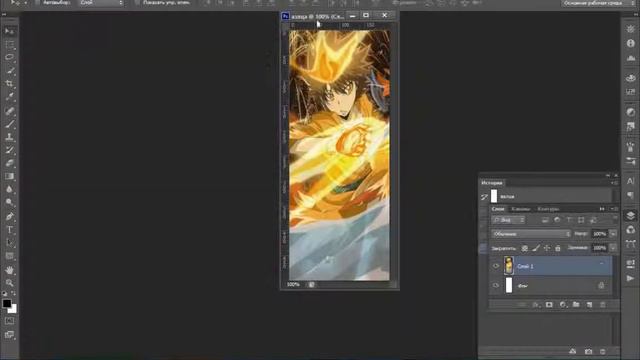Open Layers panel flyout menu
The height and width of the screenshot is (360, 640).
[x=615, y=209]
